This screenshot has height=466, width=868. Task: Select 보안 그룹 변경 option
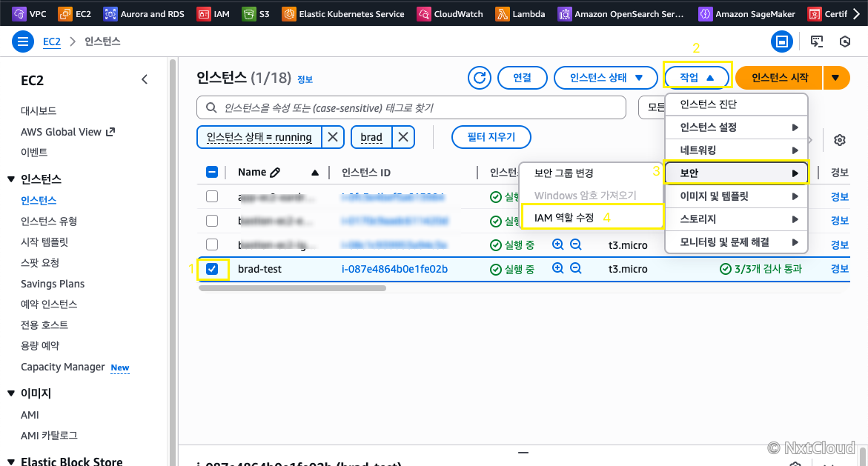592,173
